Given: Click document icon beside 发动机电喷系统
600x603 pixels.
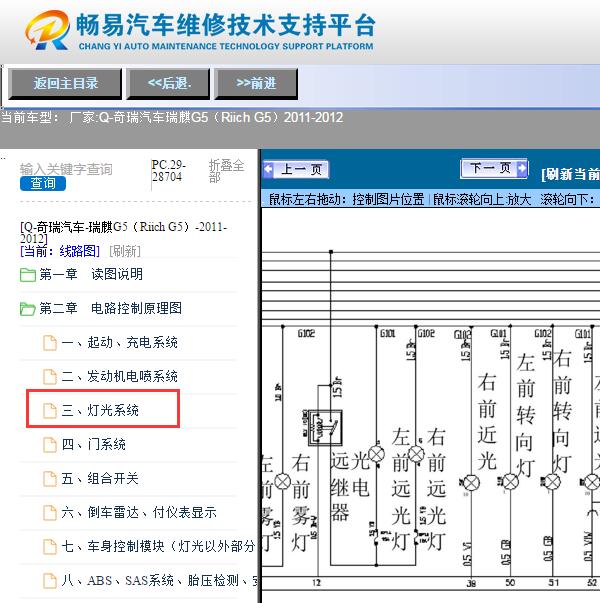Looking at the screenshot, I should point(50,376).
